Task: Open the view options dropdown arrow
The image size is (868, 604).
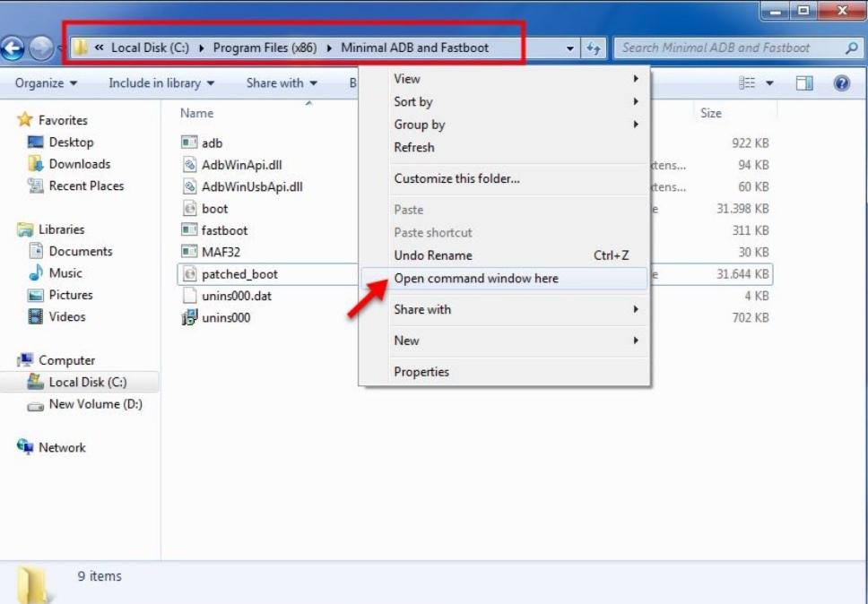Action: 769,83
